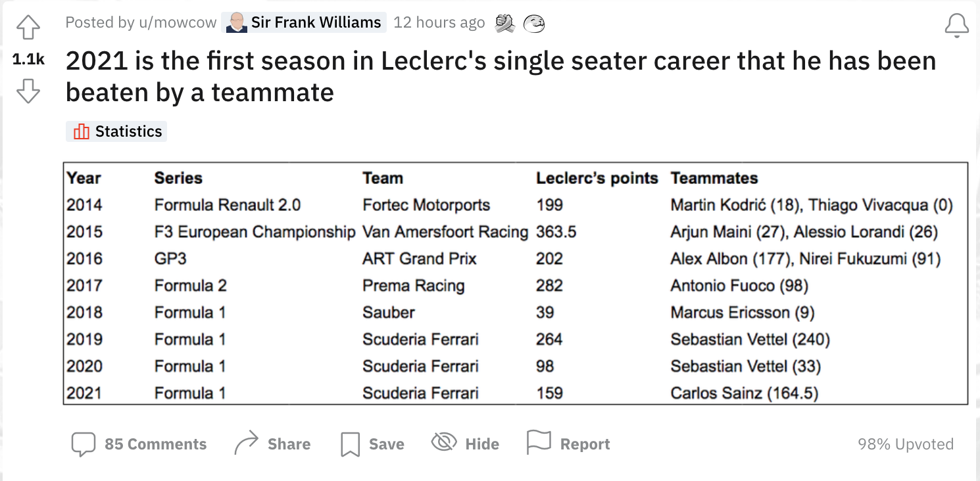Save the post with the bookmark icon
980x481 pixels.
click(x=350, y=444)
